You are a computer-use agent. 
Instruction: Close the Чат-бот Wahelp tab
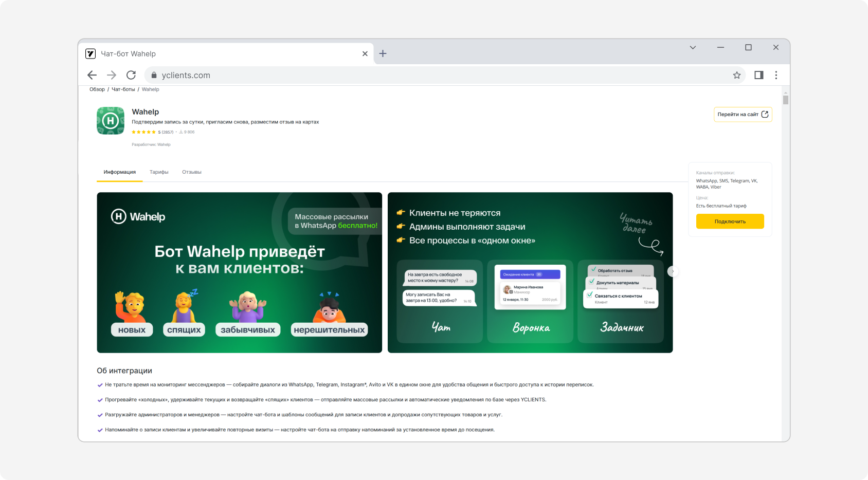click(365, 53)
